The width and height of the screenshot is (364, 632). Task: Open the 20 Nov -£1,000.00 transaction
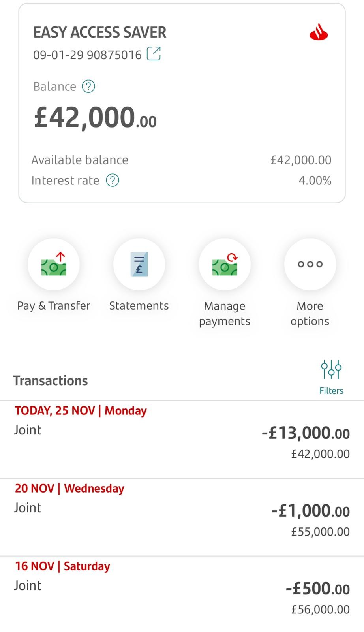pos(182,517)
